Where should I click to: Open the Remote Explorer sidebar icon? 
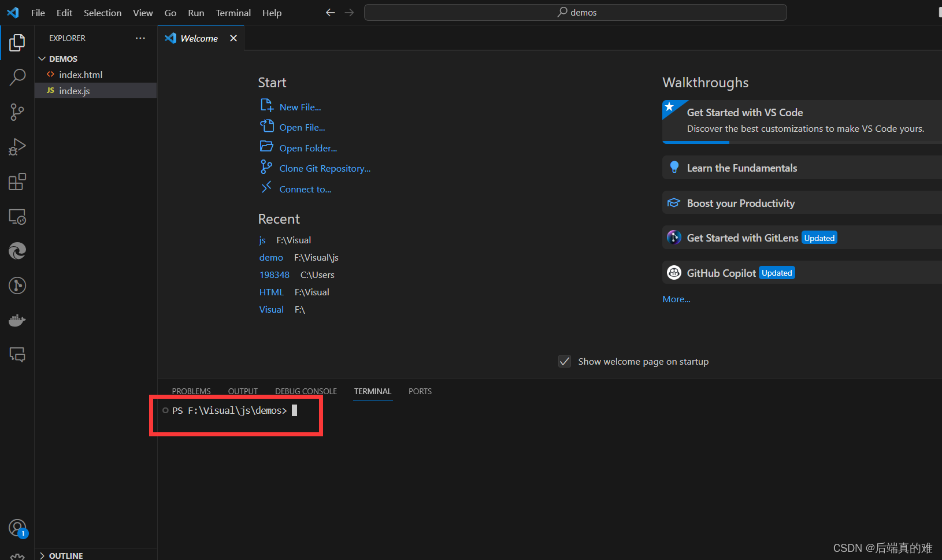[x=17, y=216]
